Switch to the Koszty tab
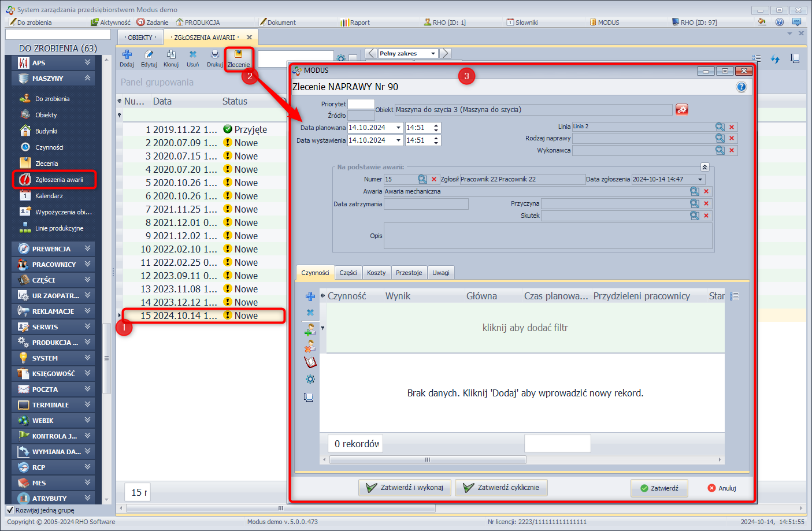This screenshot has width=812, height=531. pos(376,273)
